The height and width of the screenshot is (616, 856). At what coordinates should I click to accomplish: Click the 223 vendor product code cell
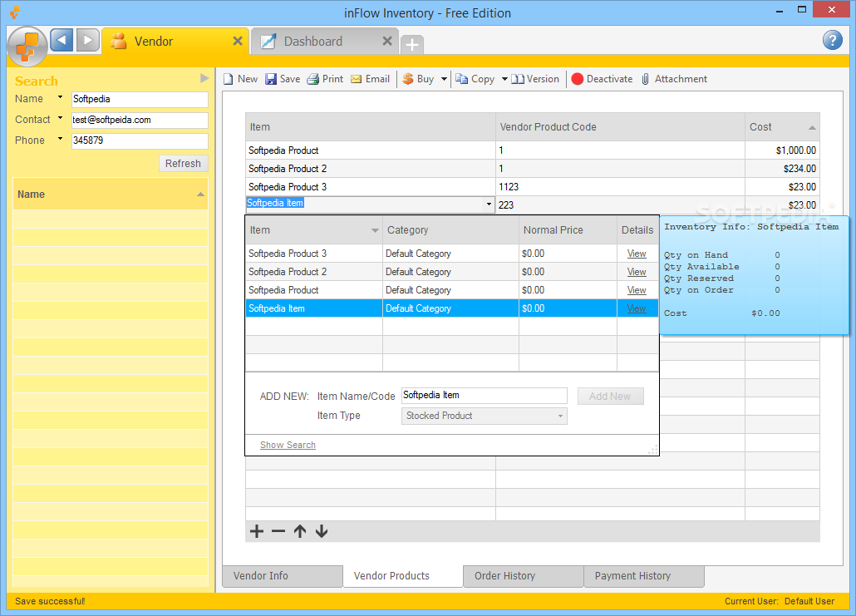620,205
